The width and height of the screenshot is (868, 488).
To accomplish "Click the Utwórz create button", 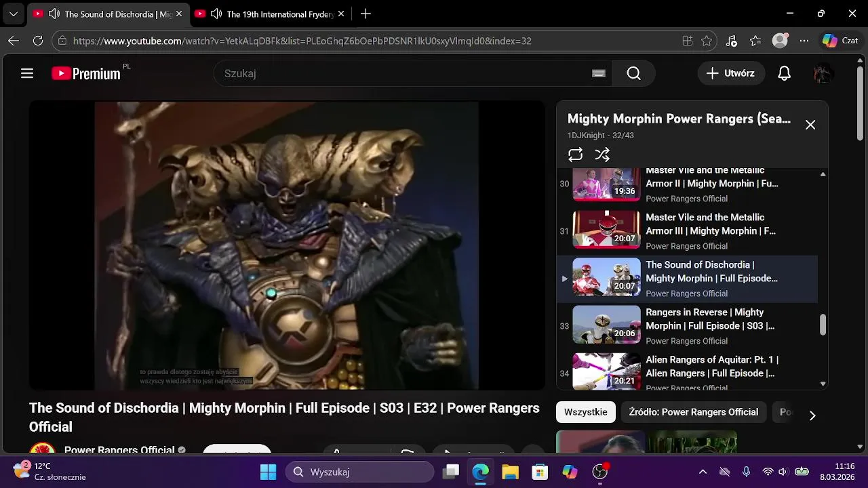I will pyautogui.click(x=731, y=73).
